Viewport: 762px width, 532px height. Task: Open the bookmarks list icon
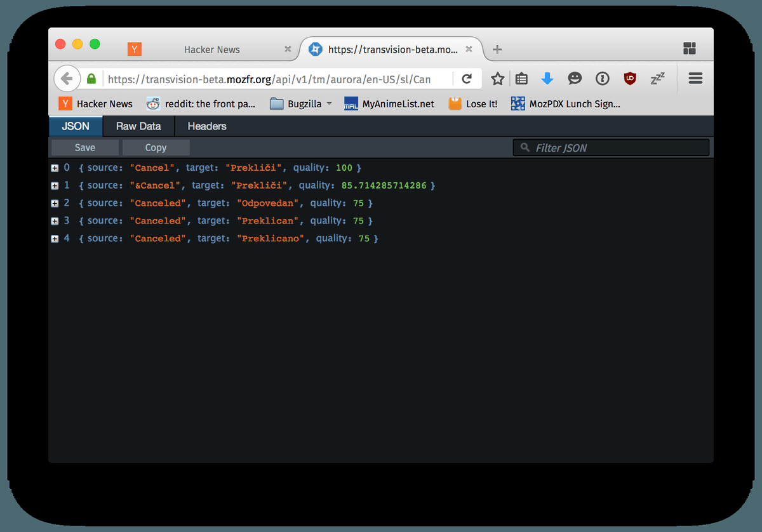[521, 79]
